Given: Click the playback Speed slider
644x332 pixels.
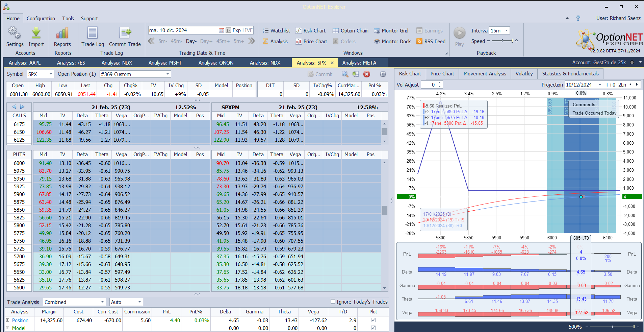Looking at the screenshot, I should [x=502, y=41].
